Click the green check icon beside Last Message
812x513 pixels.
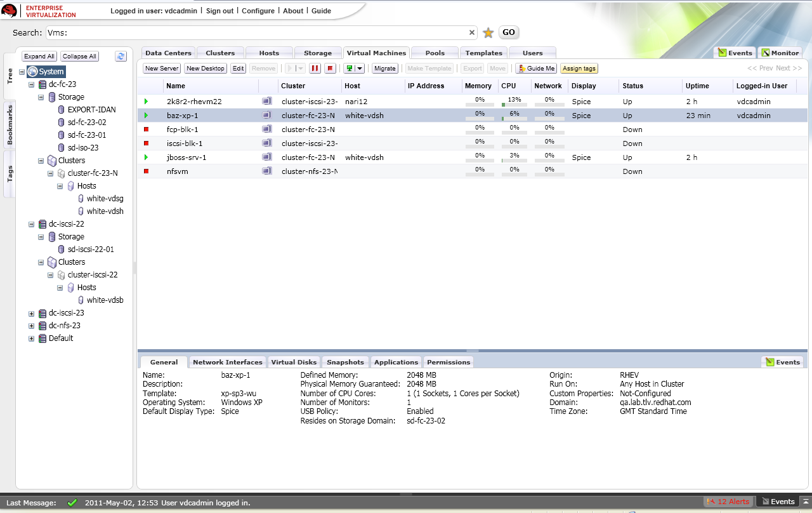72,503
